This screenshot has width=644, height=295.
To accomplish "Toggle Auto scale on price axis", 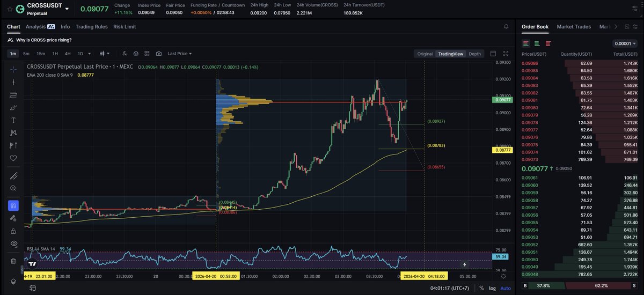I will click(506, 288).
